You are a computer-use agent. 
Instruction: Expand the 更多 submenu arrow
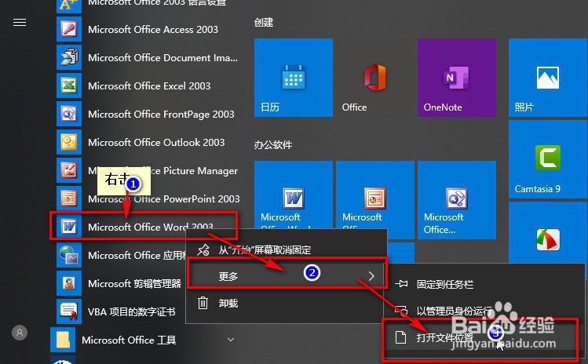[371, 276]
